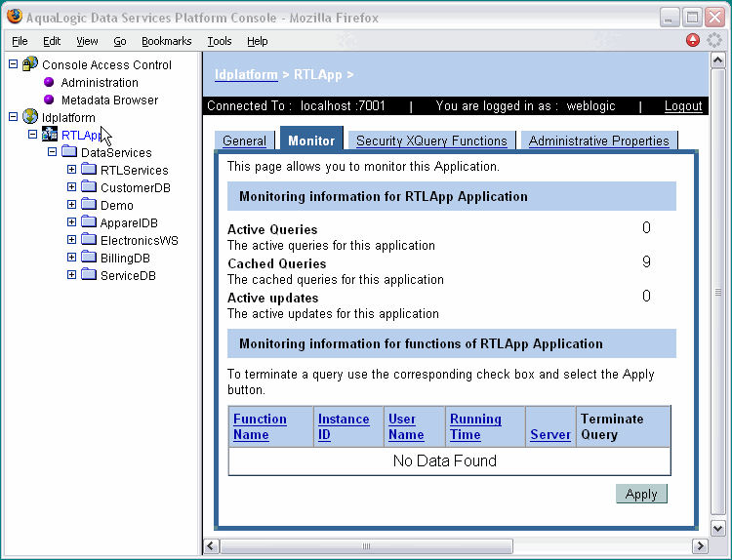The image size is (732, 560).
Task: Click the vertical scrollbar down arrow
Action: [x=717, y=528]
